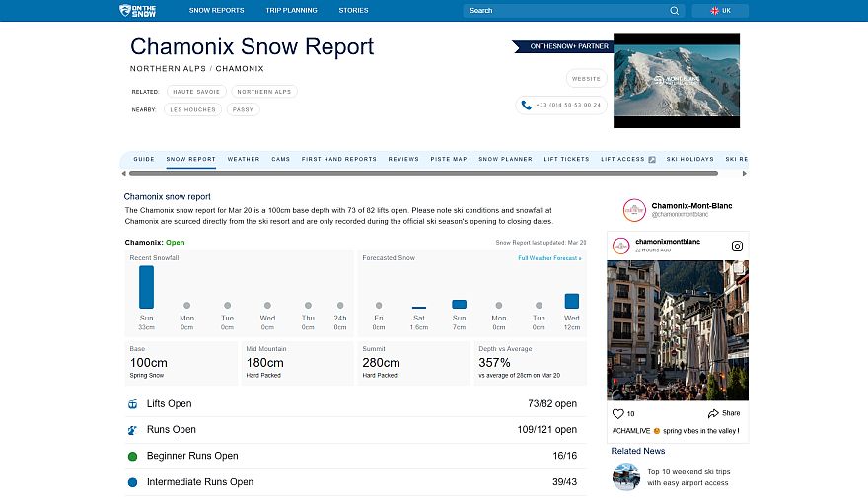Click the phone number button
The width and height of the screenshot is (868, 498).
click(x=561, y=105)
